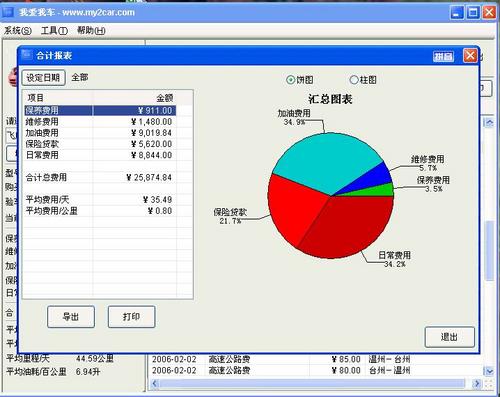Click the vertical scrollbar up arrow
This screenshot has width=500, height=397.
point(489,123)
